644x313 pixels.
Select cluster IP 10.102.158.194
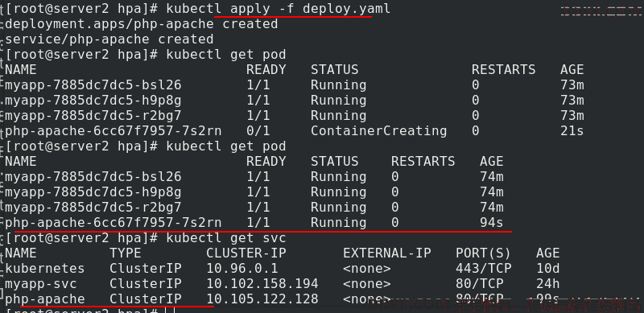(262, 283)
